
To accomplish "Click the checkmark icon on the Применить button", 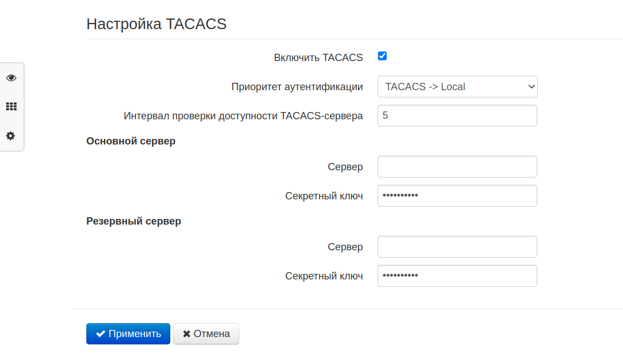I will click(101, 334).
